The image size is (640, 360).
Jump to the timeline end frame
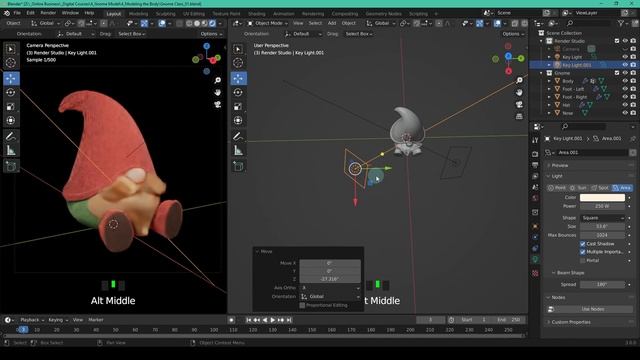click(289, 320)
